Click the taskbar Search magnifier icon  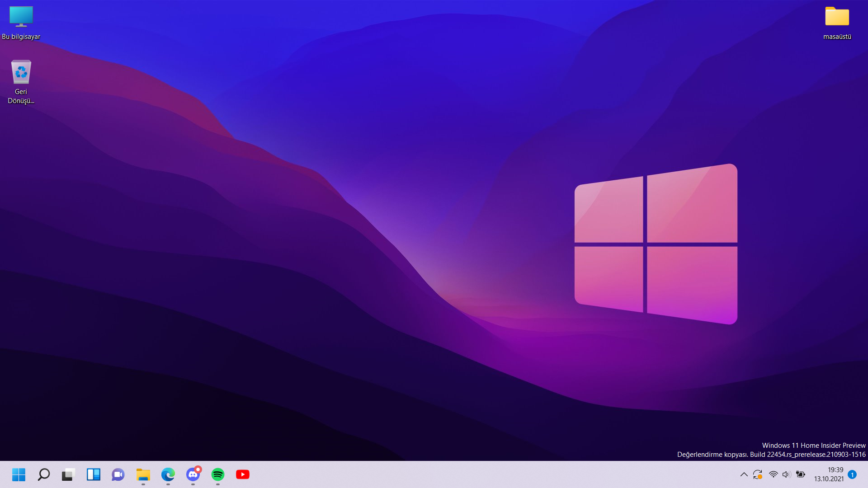pyautogui.click(x=43, y=474)
